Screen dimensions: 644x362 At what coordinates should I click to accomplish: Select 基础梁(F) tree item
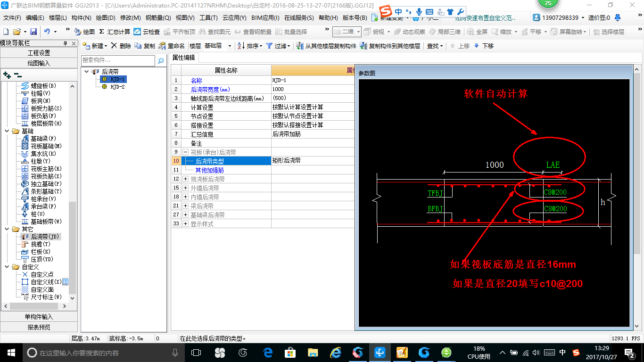coord(43,139)
